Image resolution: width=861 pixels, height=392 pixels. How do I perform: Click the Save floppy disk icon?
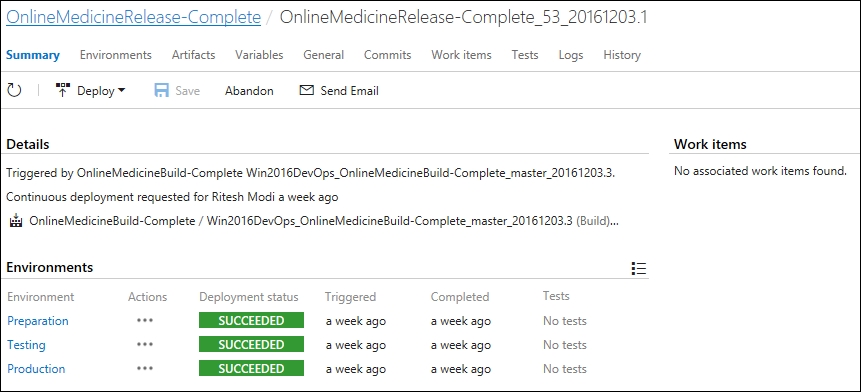(161, 91)
